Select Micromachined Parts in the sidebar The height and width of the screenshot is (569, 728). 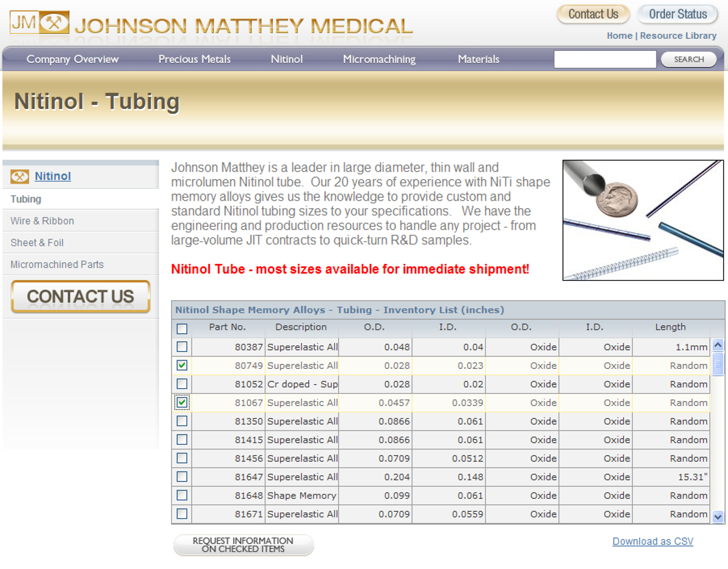(x=57, y=264)
